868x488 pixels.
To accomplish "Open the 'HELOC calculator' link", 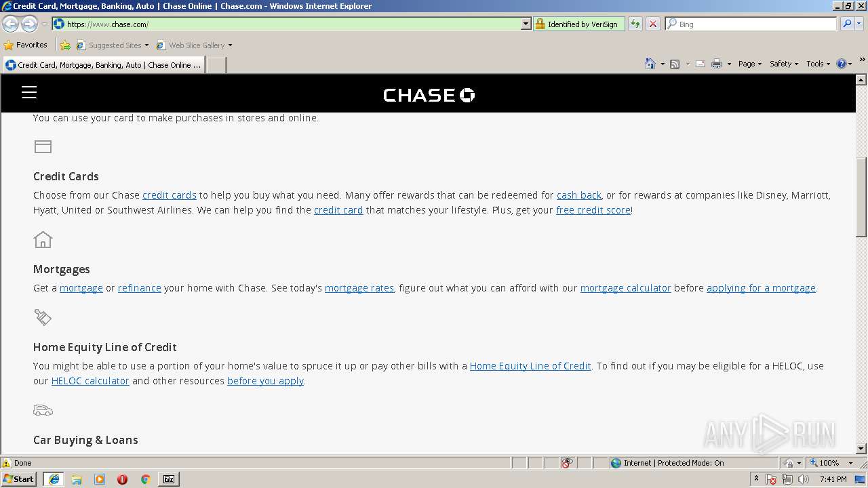I will 90,381.
